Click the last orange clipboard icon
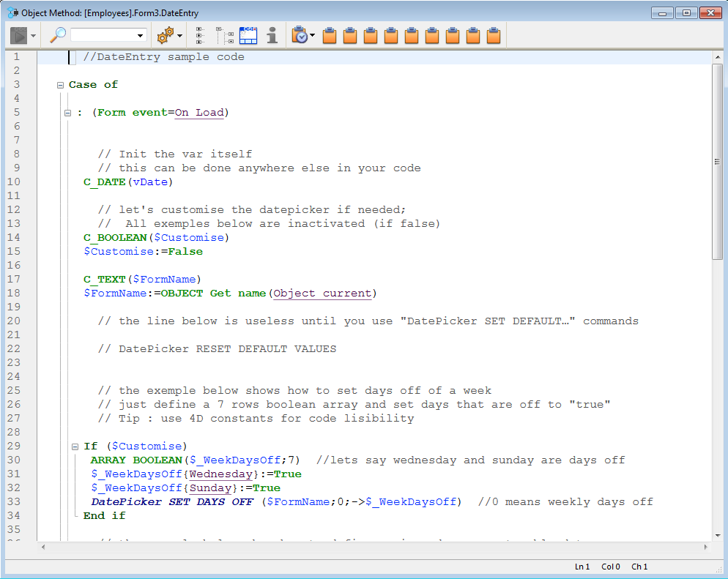The height and width of the screenshot is (579, 728). pos(494,35)
